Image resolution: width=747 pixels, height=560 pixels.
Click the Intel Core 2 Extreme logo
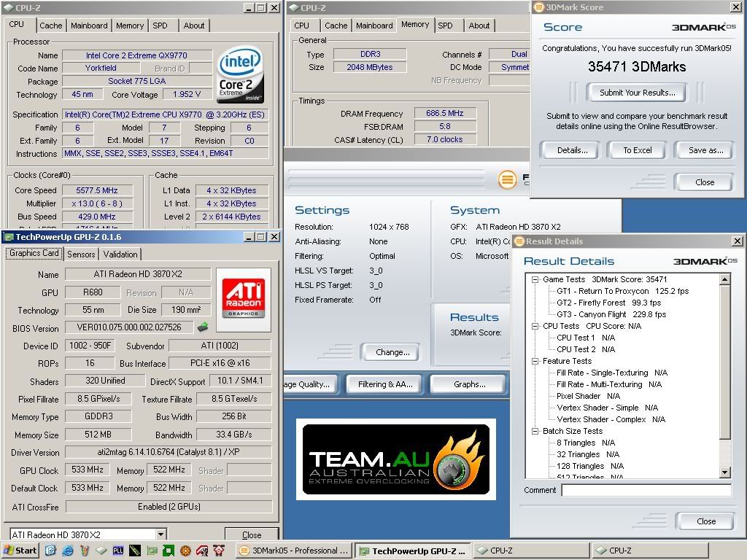(x=240, y=76)
